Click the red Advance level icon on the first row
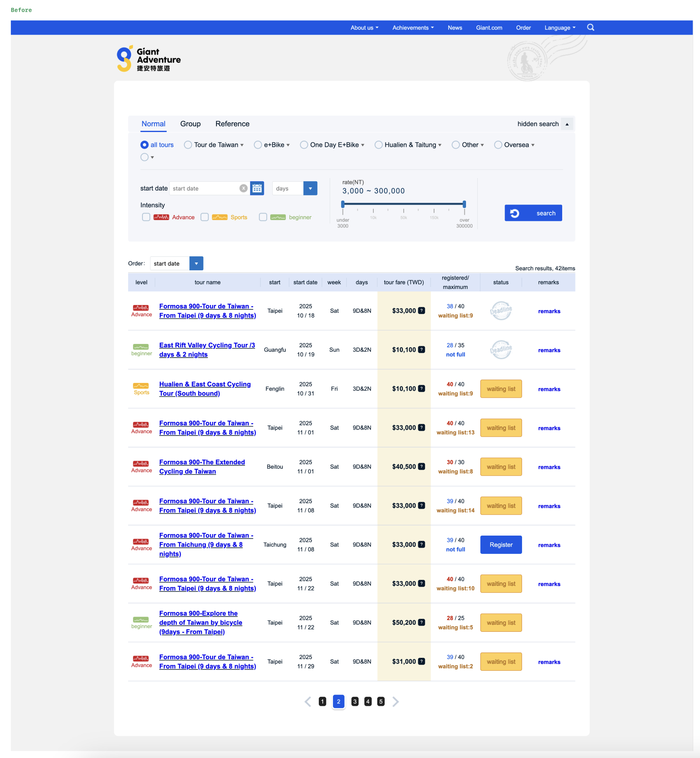This screenshot has height=758, width=700. (141, 308)
